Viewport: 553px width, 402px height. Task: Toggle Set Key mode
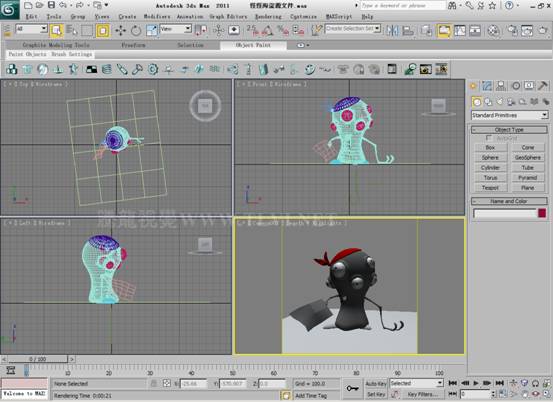376,394
